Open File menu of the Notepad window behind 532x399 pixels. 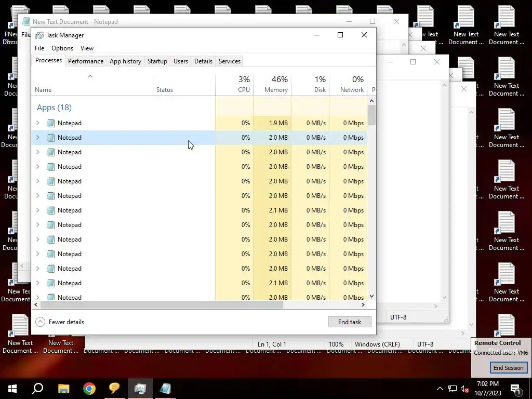point(26,35)
